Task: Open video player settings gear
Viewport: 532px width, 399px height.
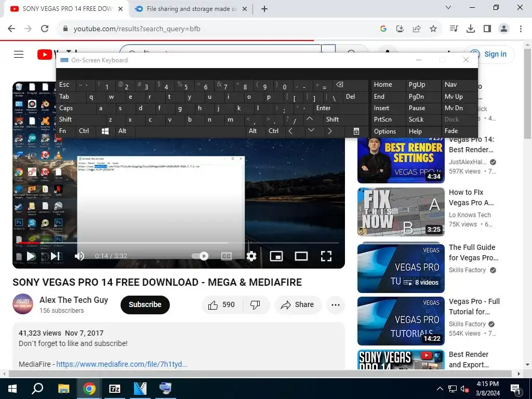Action: click(251, 256)
